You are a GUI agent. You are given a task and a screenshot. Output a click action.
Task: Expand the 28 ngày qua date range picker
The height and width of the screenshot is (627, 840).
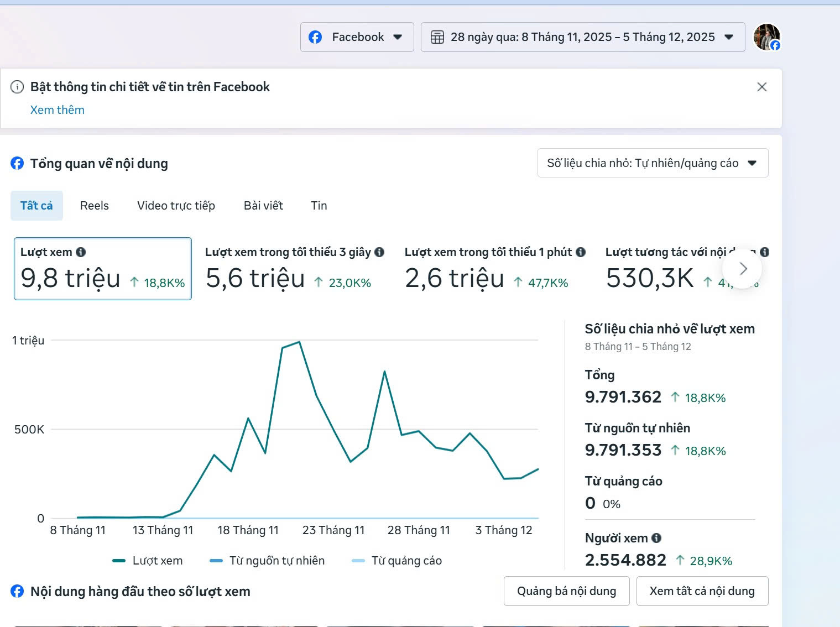[582, 37]
